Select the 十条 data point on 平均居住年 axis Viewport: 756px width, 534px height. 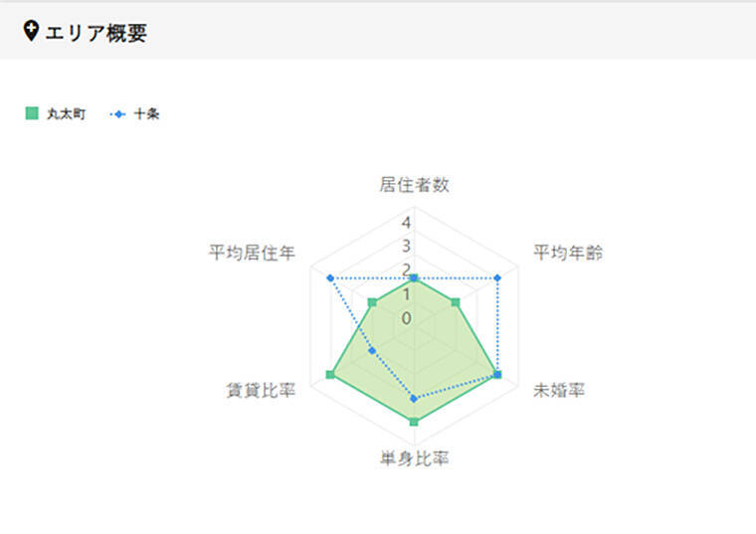[330, 277]
